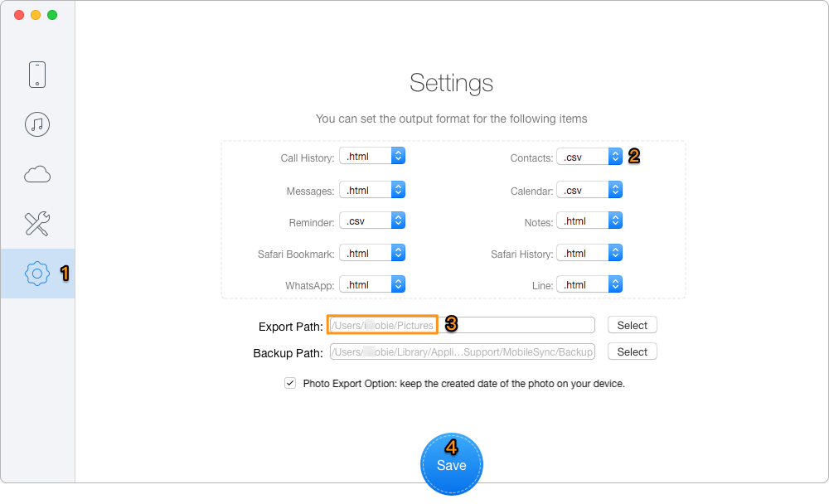Select the settings gear in the sidebar
This screenshot has width=829, height=504.
tap(37, 274)
